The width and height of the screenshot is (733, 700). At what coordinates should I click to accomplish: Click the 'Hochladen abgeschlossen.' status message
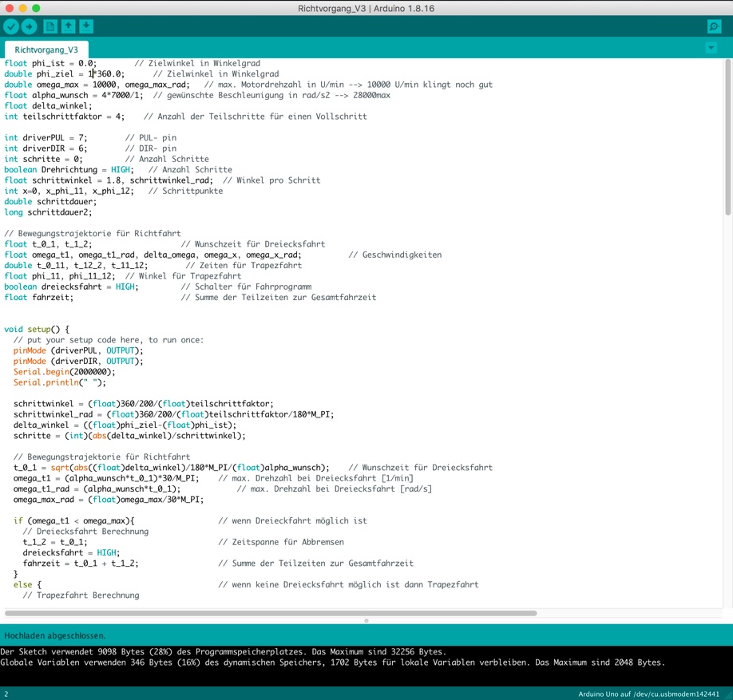(54, 635)
